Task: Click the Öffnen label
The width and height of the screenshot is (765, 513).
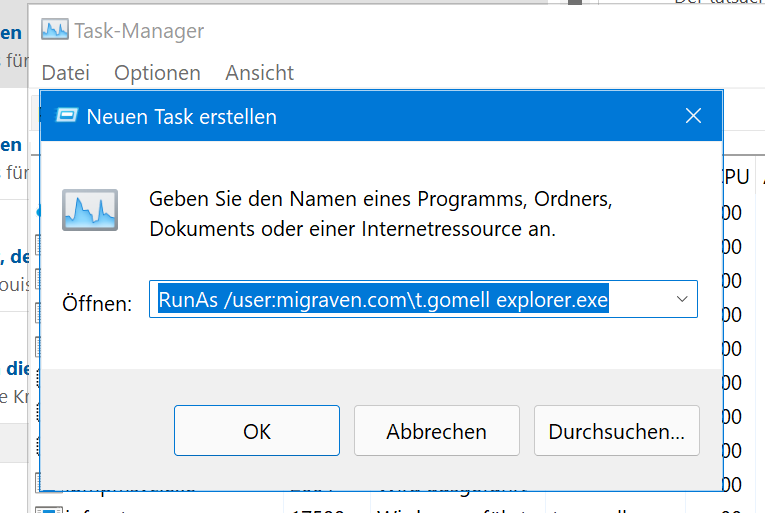Action: (97, 304)
